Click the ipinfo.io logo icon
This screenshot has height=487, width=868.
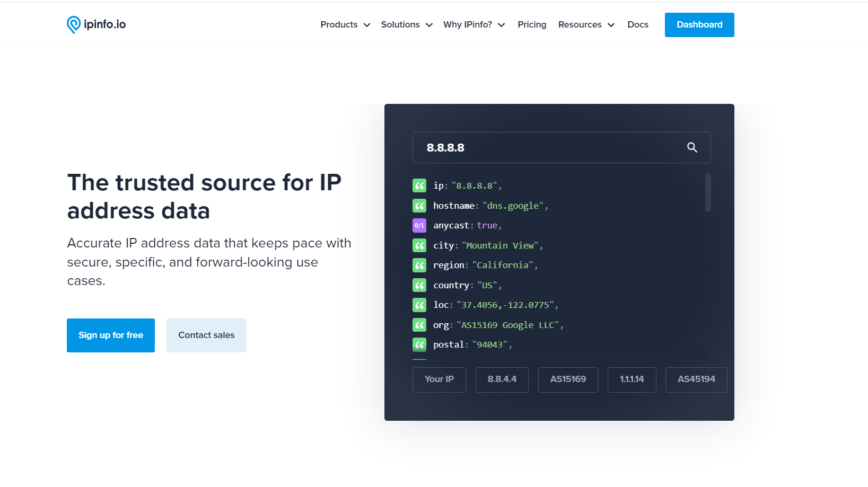73,24
